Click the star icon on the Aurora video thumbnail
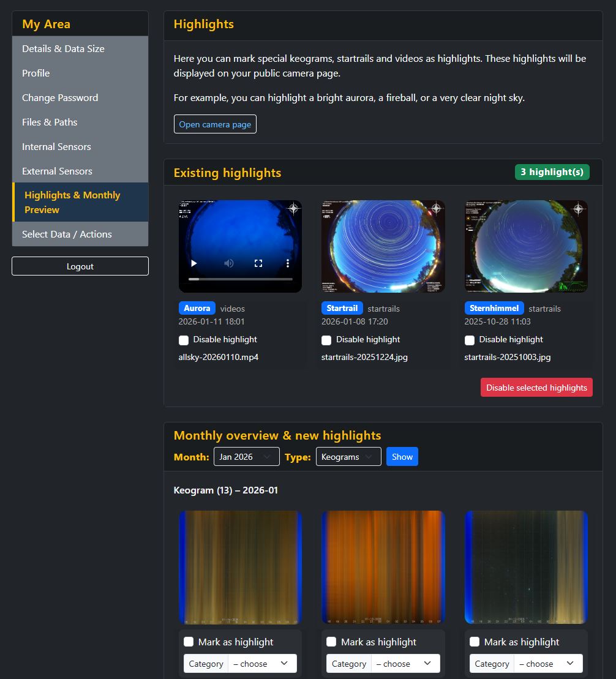 tap(293, 208)
